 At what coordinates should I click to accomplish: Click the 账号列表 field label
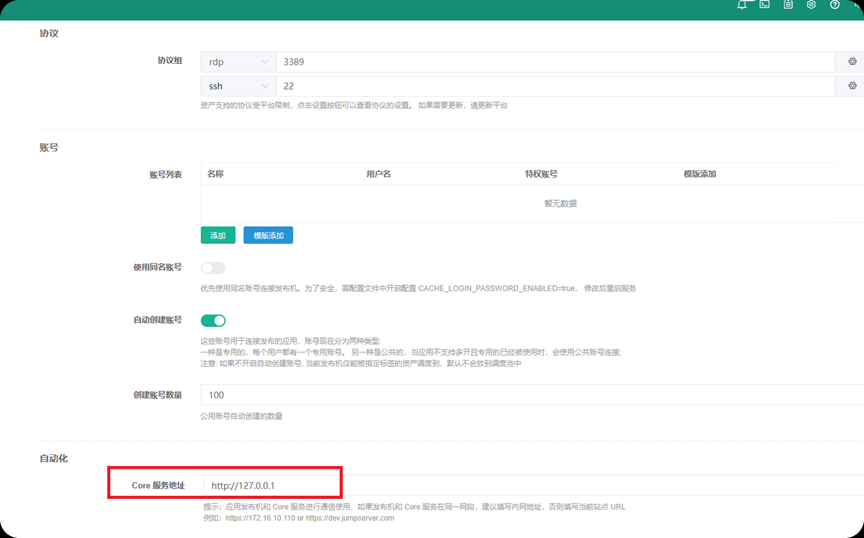click(166, 175)
